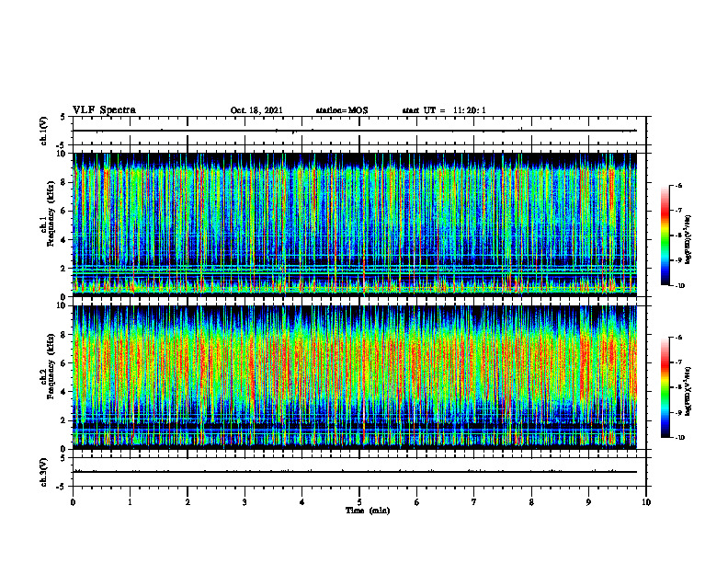Click the "-10" tick on ch.1 colorbar

coord(680,286)
